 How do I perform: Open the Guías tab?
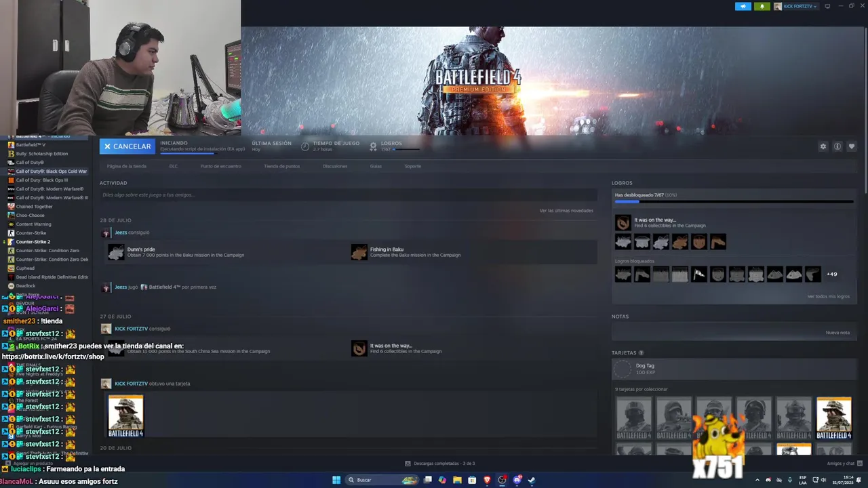coord(376,166)
